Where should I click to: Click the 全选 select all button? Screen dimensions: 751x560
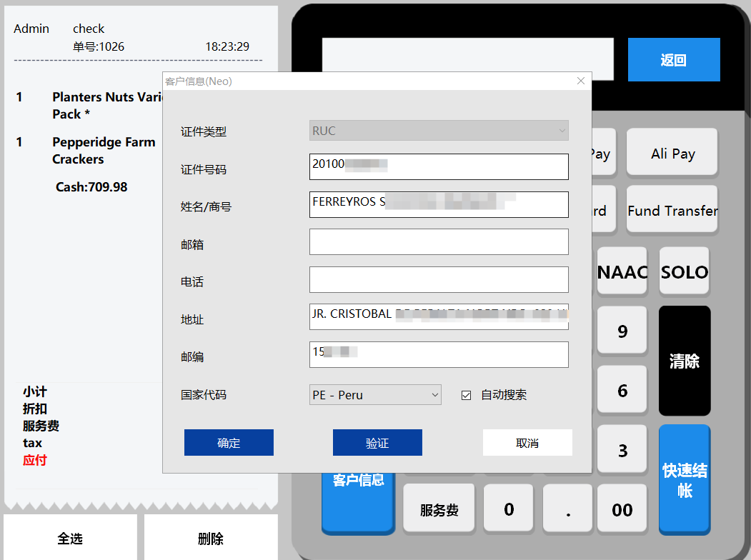coord(70,539)
